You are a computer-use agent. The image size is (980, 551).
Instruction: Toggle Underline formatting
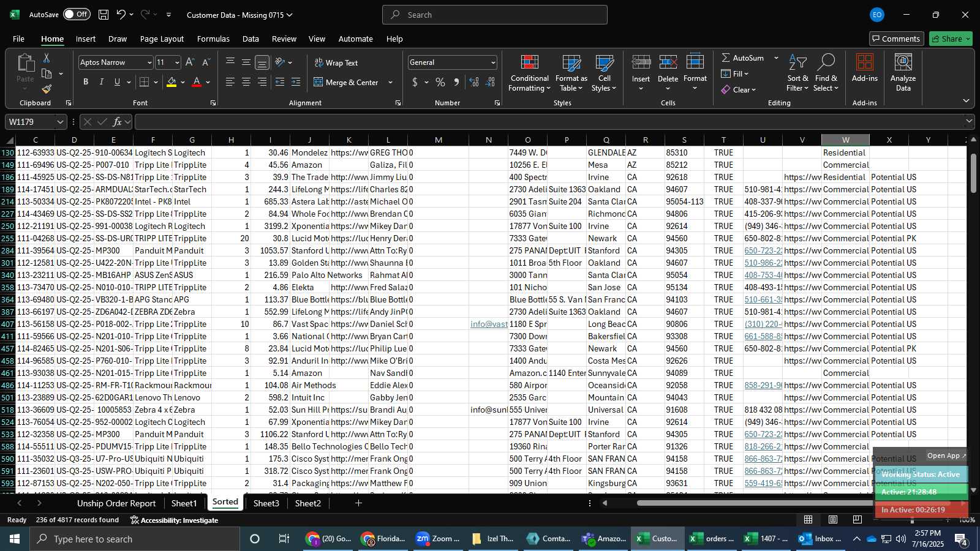coord(117,82)
